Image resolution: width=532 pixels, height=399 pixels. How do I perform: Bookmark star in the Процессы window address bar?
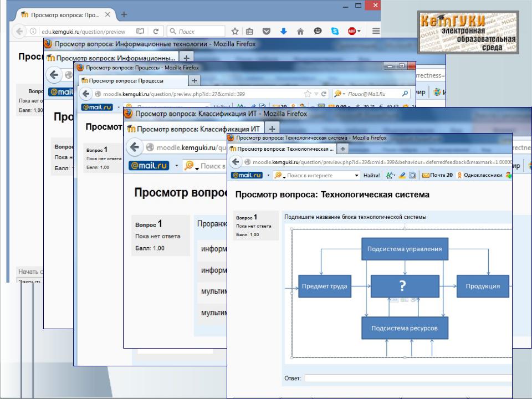[x=308, y=94]
